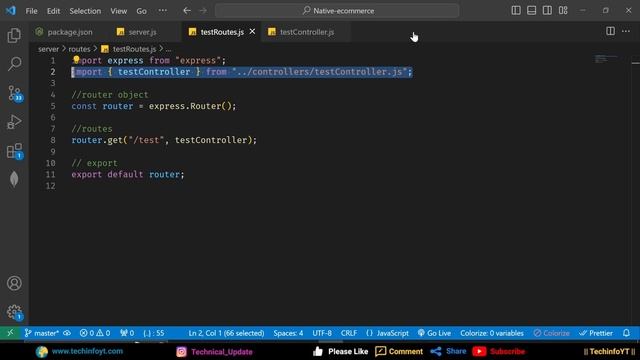This screenshot has width=640, height=360.
Task: Open the File menu
Action: point(31,11)
